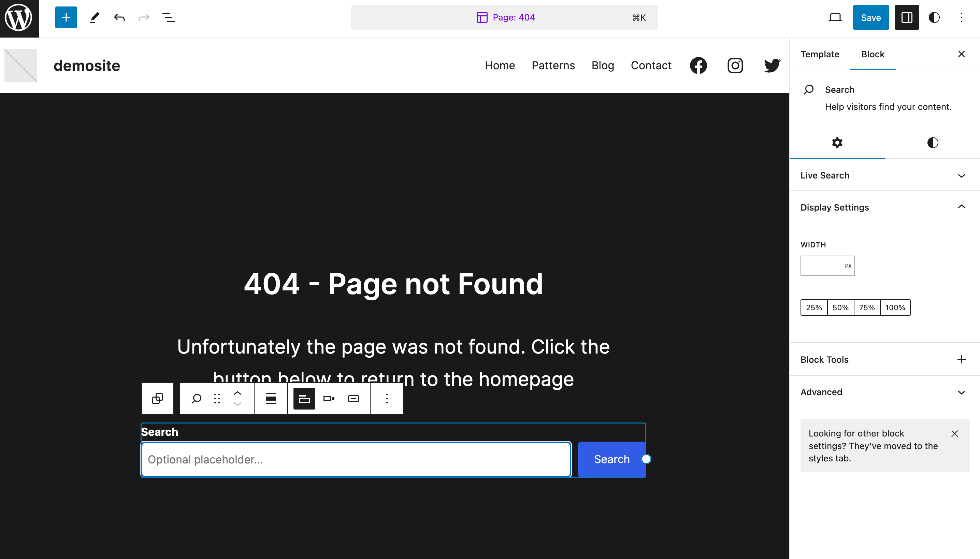
Task: Click the Save button
Action: tap(870, 17)
